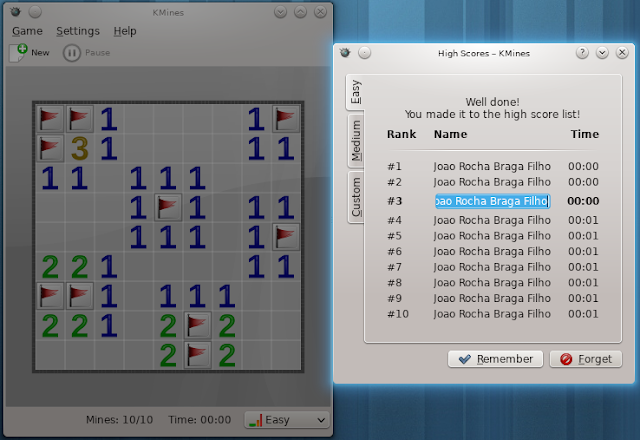The image size is (640, 440).
Task: Click the sticky pin button in KMines title bar
Action: pos(35,12)
